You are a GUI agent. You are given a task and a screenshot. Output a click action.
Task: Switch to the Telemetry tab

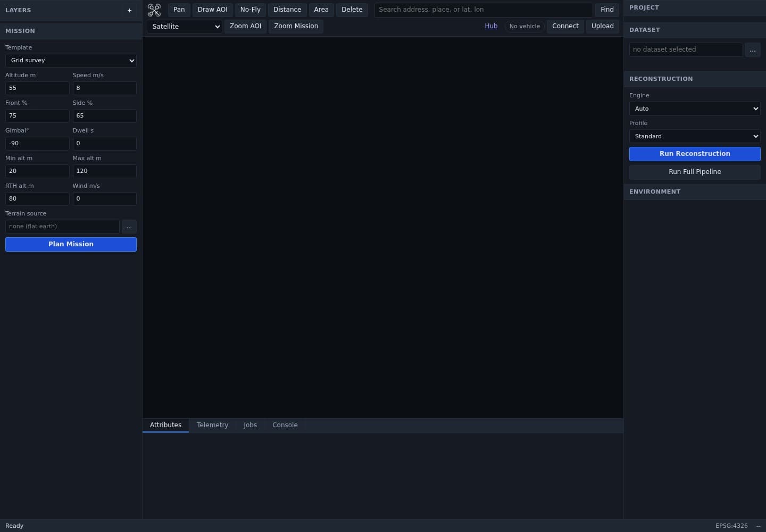pos(212,425)
